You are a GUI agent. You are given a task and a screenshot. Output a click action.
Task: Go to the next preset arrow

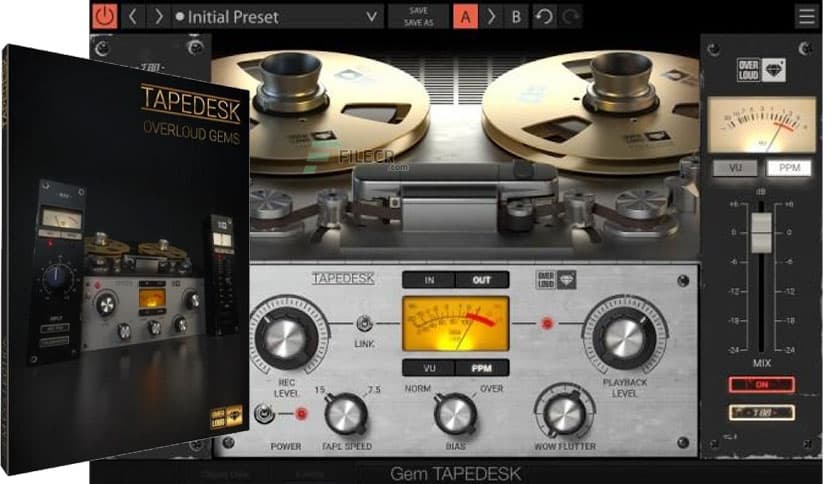tap(158, 17)
